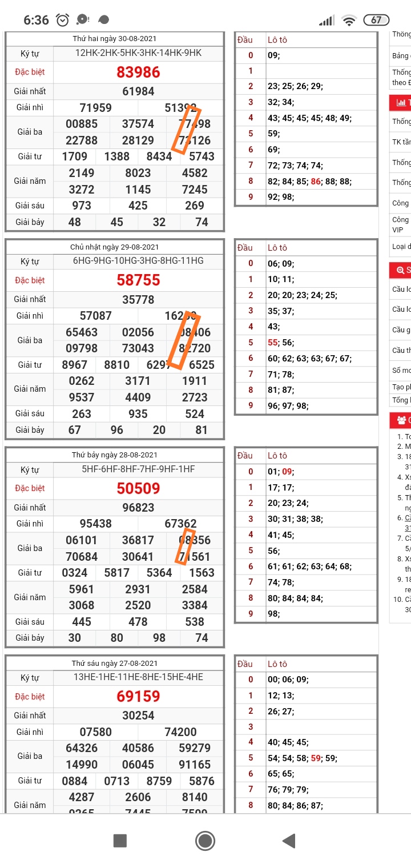Tap the Android home circle button
Viewport: 411px width, 868px height.
coord(205,841)
